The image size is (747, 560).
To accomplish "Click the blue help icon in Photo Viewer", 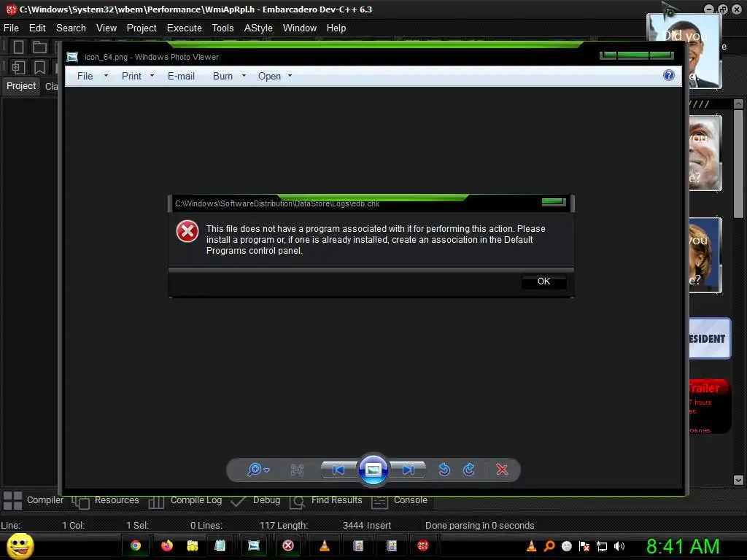I will pyautogui.click(x=669, y=75).
